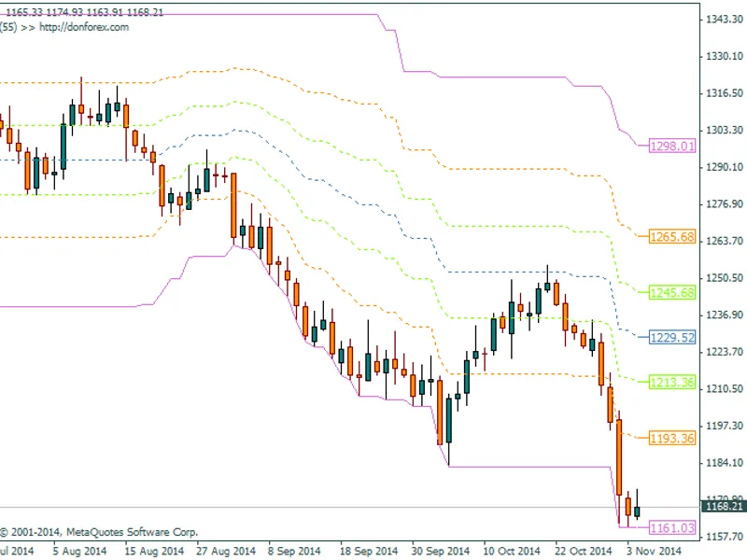The width and height of the screenshot is (747, 560).
Task: Click the 1223.70 price scale value
Action: (725, 352)
